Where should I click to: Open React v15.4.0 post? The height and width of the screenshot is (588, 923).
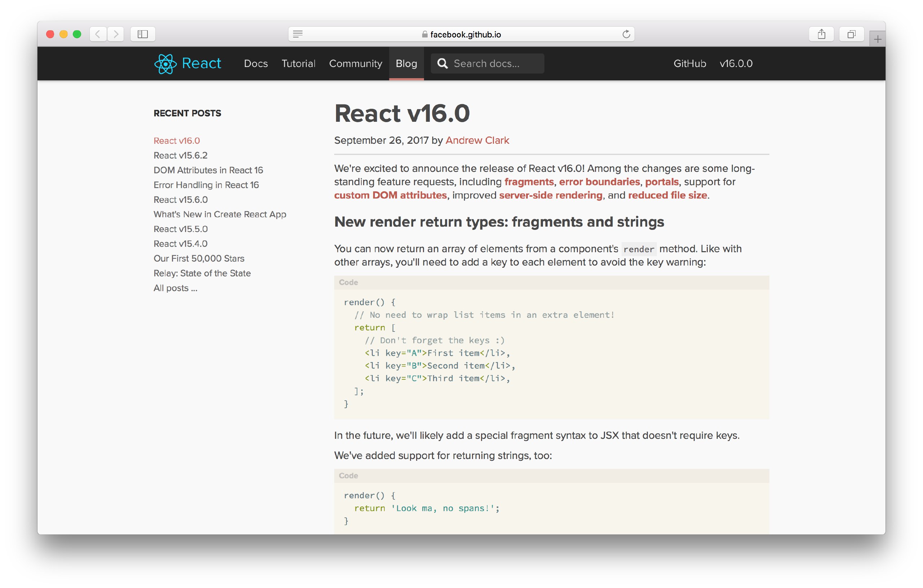coord(181,244)
